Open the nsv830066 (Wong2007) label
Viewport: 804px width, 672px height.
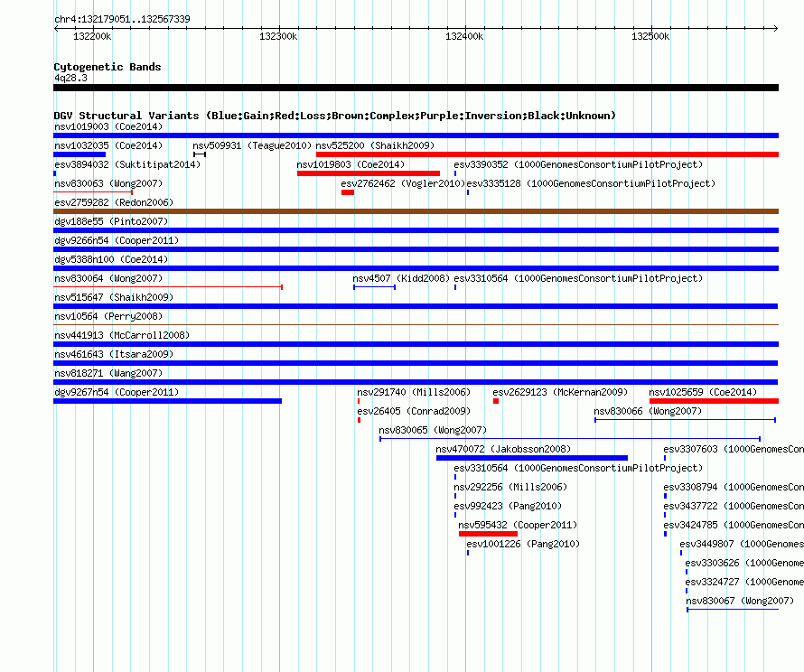[648, 411]
